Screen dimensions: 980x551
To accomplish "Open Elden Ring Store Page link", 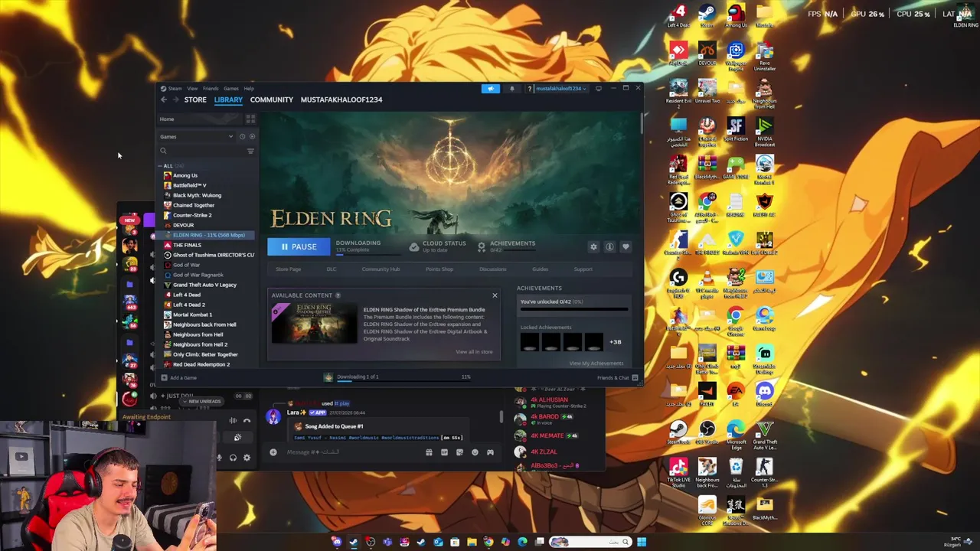I will pos(289,269).
